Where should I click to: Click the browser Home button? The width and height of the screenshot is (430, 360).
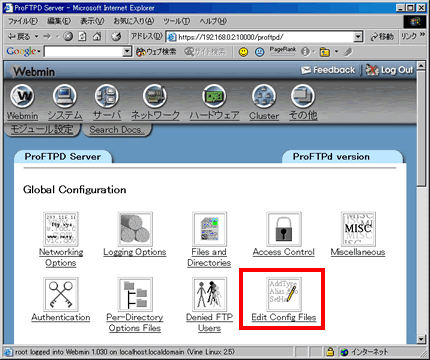click(97, 36)
